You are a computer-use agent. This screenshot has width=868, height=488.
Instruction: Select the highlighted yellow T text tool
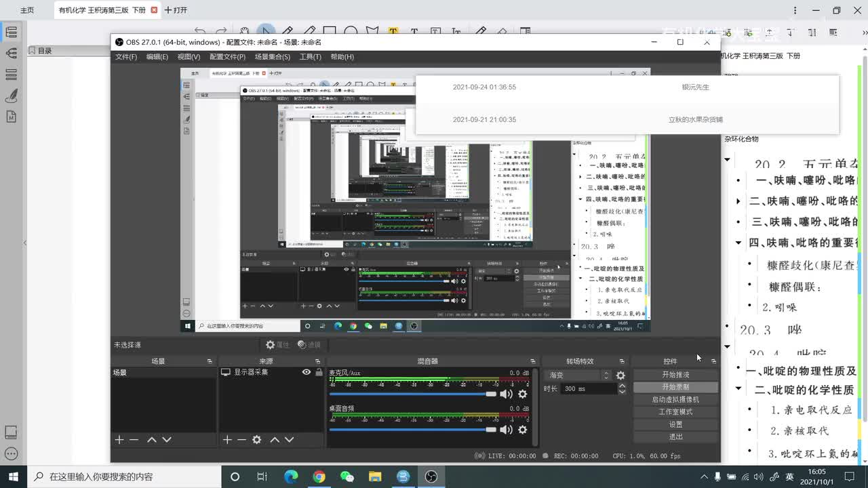393,31
